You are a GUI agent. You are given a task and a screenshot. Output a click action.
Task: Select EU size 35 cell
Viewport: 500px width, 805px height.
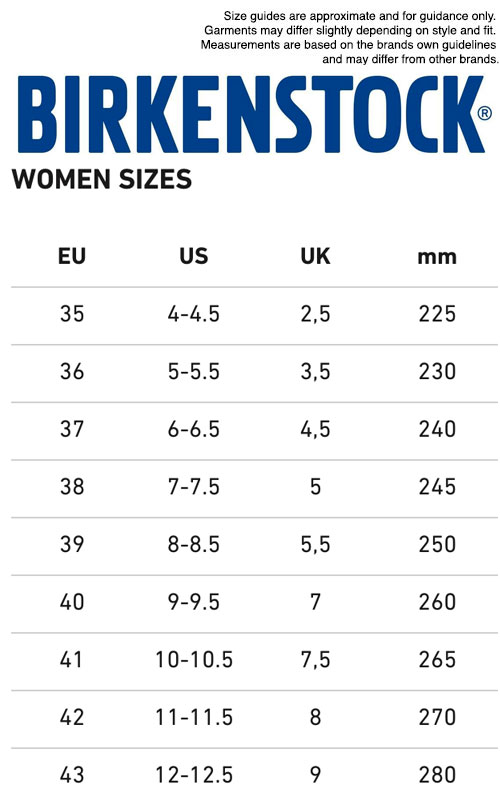72,314
